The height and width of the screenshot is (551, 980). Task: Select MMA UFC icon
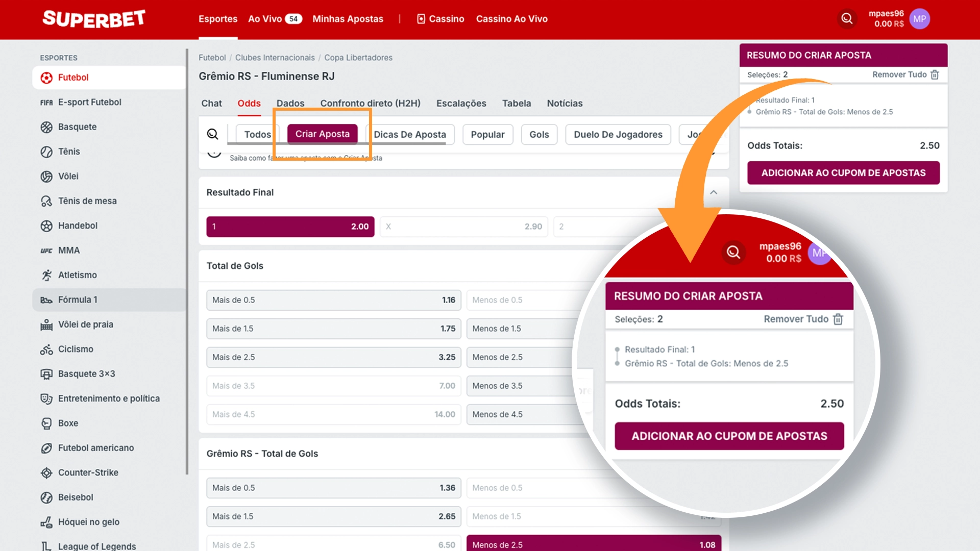click(x=46, y=251)
